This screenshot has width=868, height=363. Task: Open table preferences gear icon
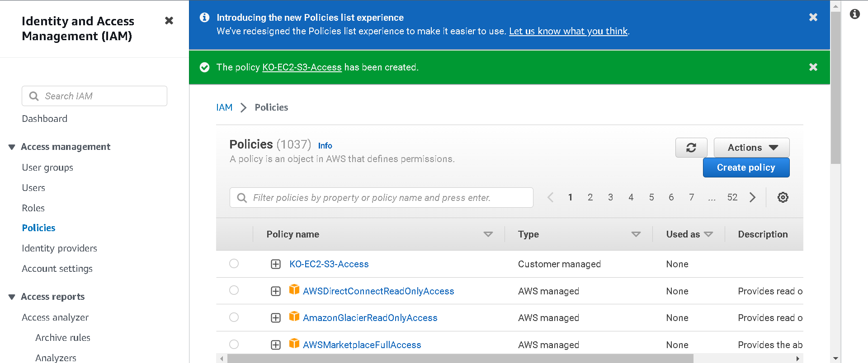(783, 197)
